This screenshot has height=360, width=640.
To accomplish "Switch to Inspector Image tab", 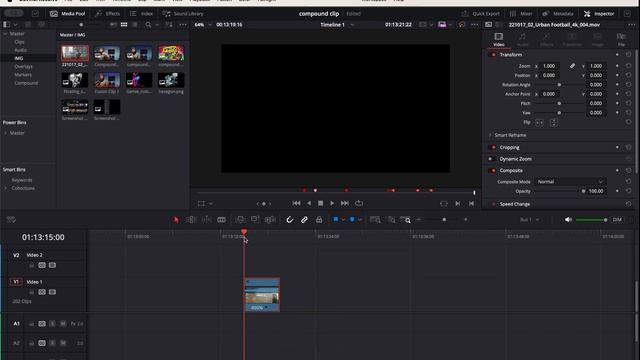I will click(597, 40).
